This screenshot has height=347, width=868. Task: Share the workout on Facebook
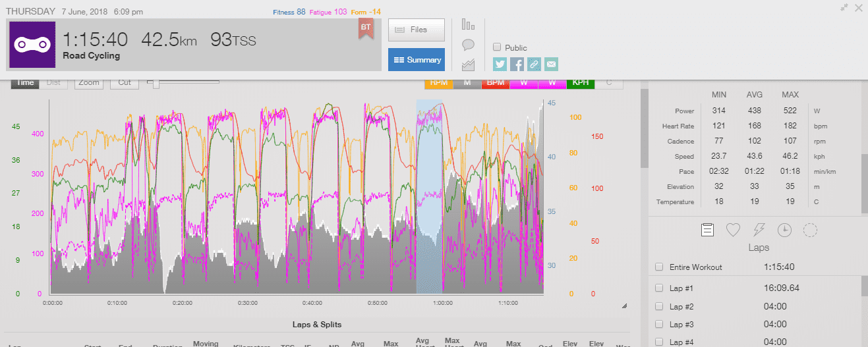(x=517, y=64)
